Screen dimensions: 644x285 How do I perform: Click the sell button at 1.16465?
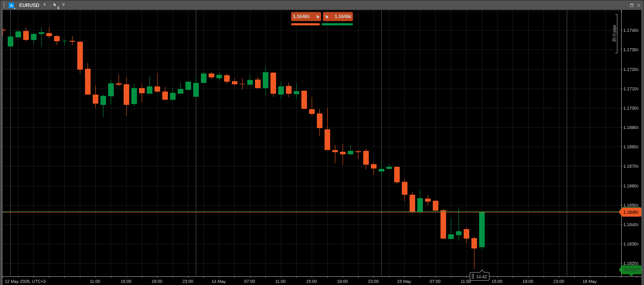click(x=306, y=16)
